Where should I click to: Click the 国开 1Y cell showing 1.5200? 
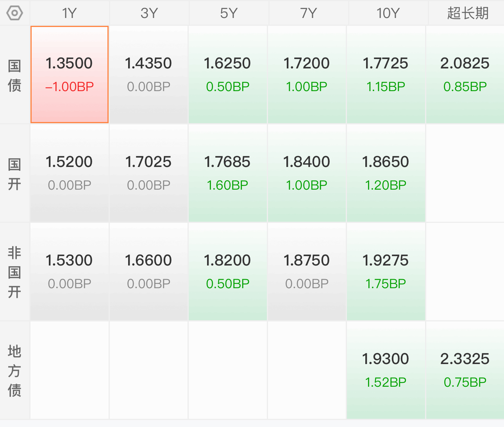coord(70,173)
